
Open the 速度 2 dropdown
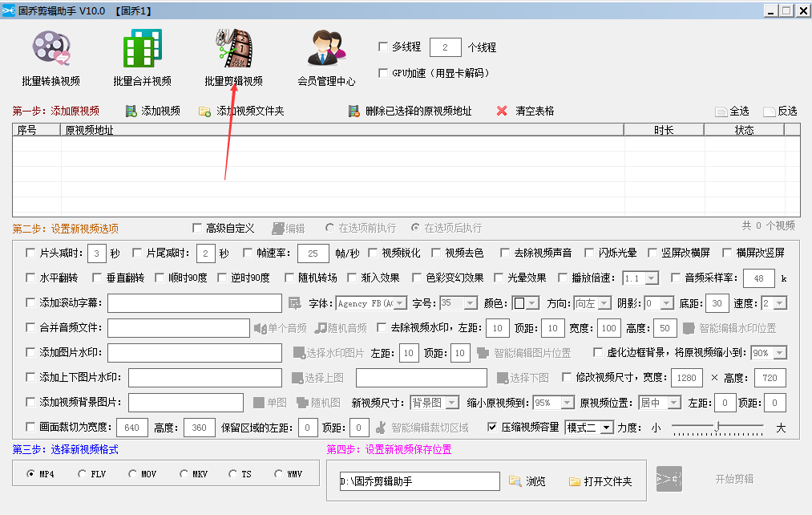780,303
